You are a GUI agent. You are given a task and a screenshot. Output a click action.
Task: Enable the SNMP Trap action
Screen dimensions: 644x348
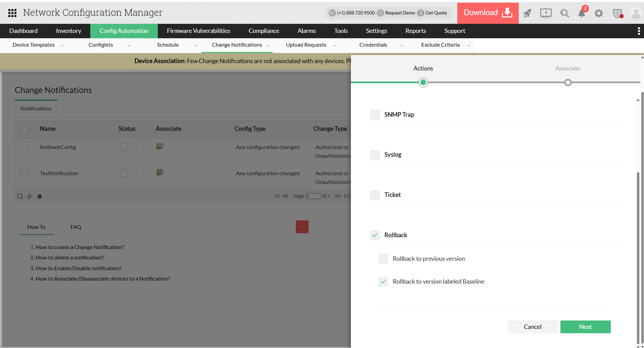pos(374,114)
